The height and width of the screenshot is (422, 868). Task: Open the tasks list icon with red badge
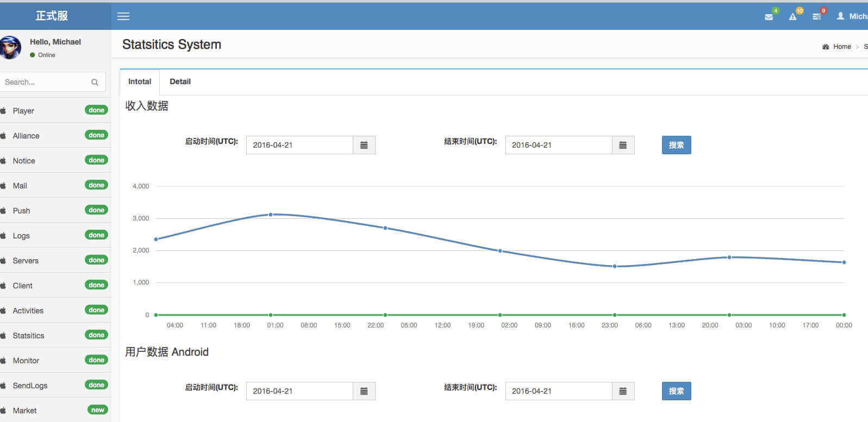[817, 17]
